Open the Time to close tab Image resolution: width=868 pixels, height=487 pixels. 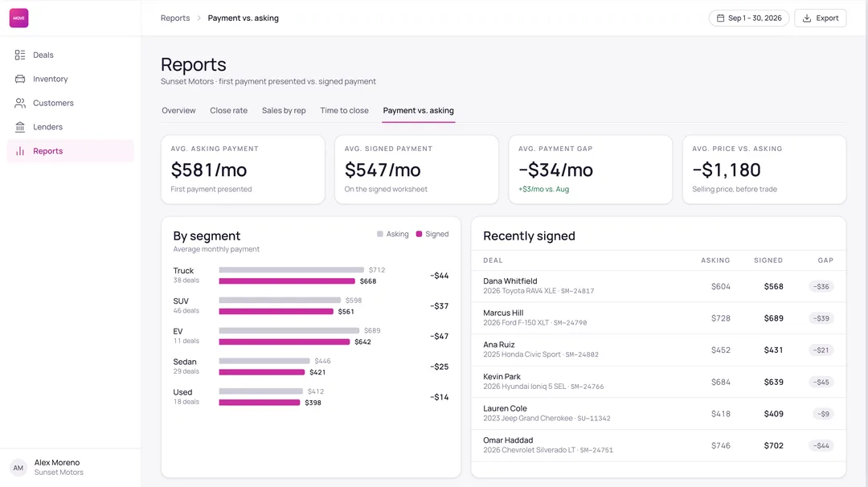[x=344, y=111]
